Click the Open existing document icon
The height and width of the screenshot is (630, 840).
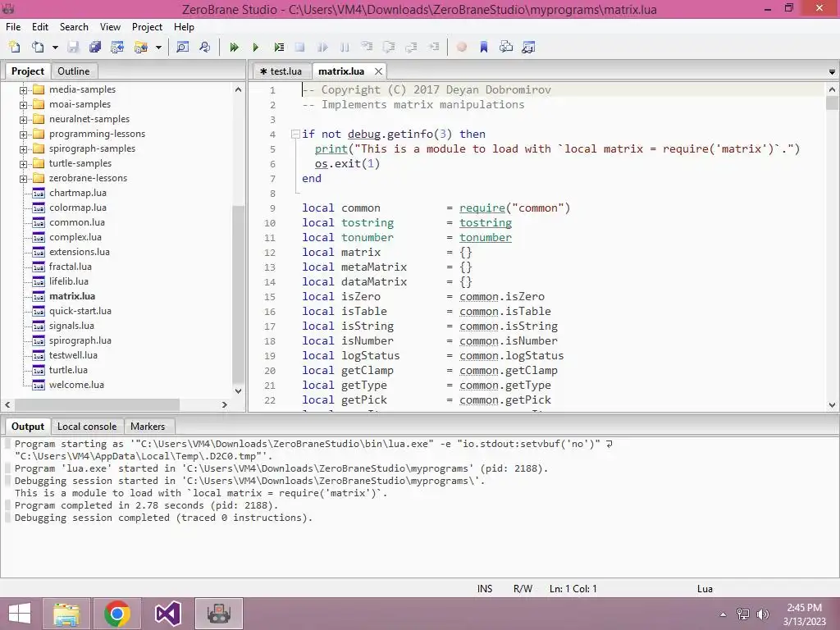pyautogui.click(x=38, y=47)
